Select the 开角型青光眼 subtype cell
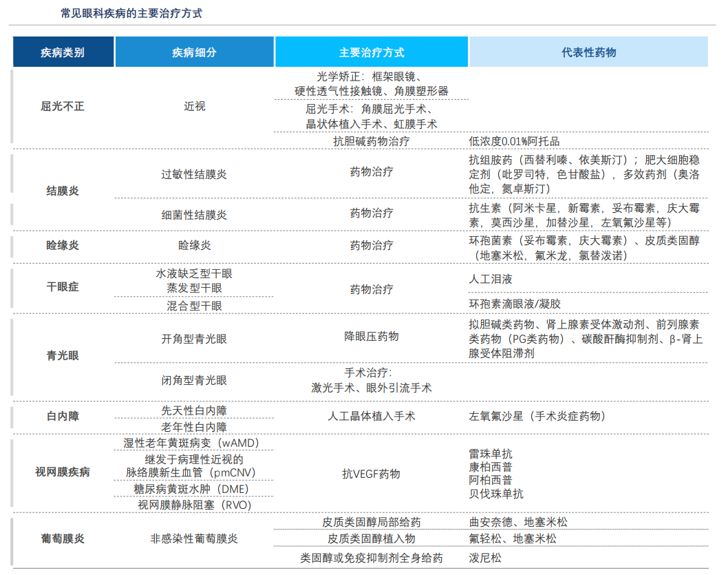 (194, 339)
